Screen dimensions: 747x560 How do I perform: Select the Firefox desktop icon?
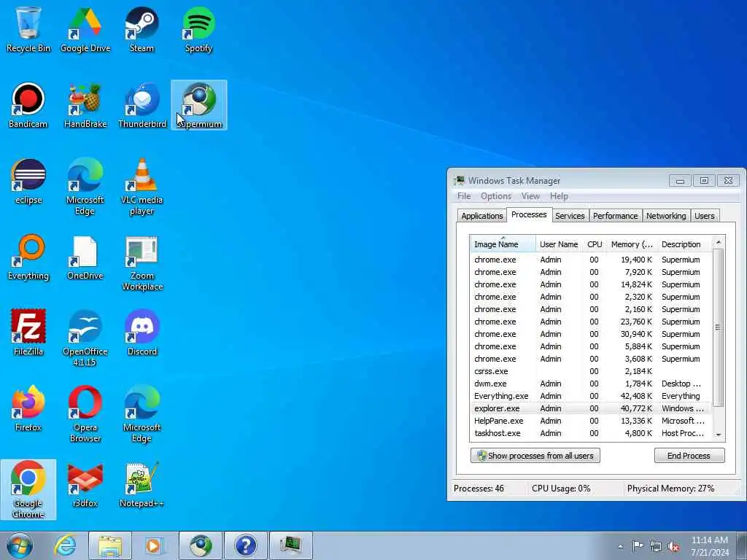click(x=28, y=408)
